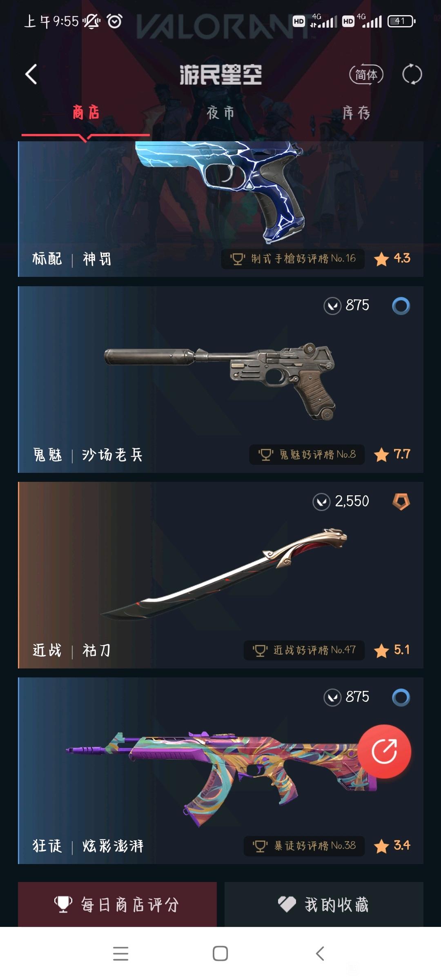
Task: Open 制式手枪好评榜 No.16 ranking badge
Action: click(293, 259)
